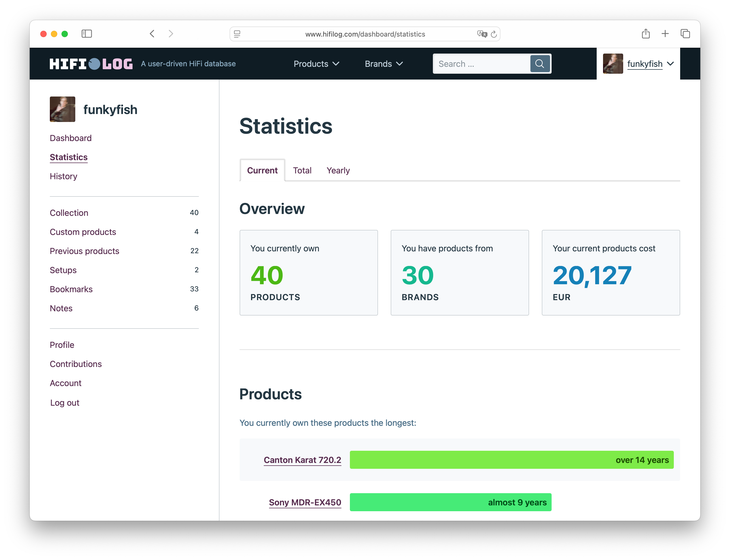Click the funkyfish avatar in sidebar
This screenshot has width=730, height=560.
tap(62, 109)
